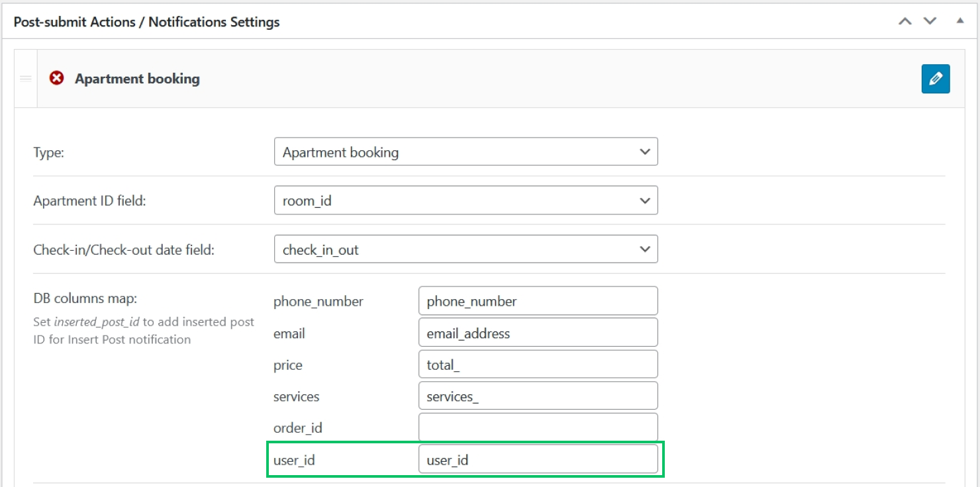Click the "Type:" label

(x=49, y=152)
